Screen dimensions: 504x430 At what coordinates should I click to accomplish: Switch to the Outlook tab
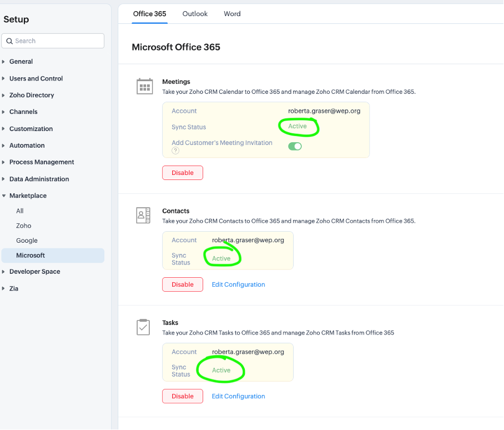pyautogui.click(x=195, y=14)
